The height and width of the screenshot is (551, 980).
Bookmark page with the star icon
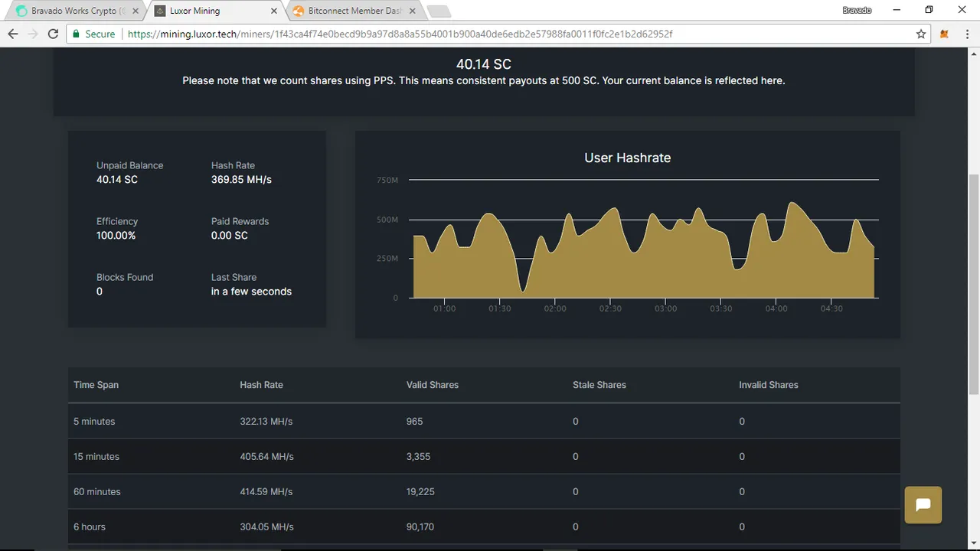tap(921, 34)
